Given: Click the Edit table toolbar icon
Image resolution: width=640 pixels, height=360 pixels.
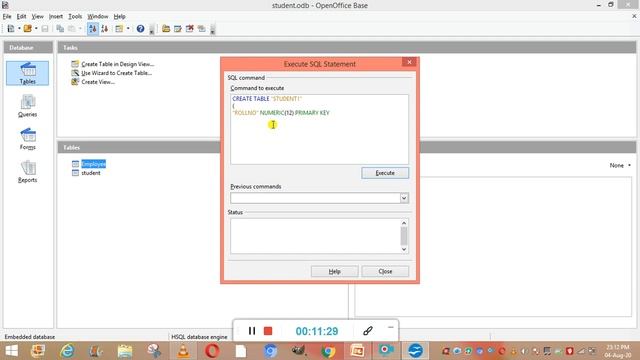Looking at the screenshot, I should click(178, 29).
